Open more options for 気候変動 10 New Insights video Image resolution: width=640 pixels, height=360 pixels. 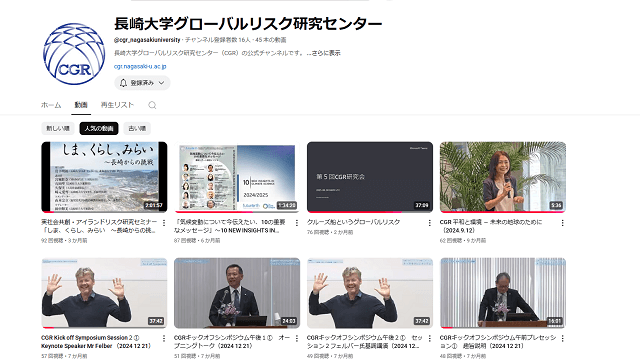point(297,223)
